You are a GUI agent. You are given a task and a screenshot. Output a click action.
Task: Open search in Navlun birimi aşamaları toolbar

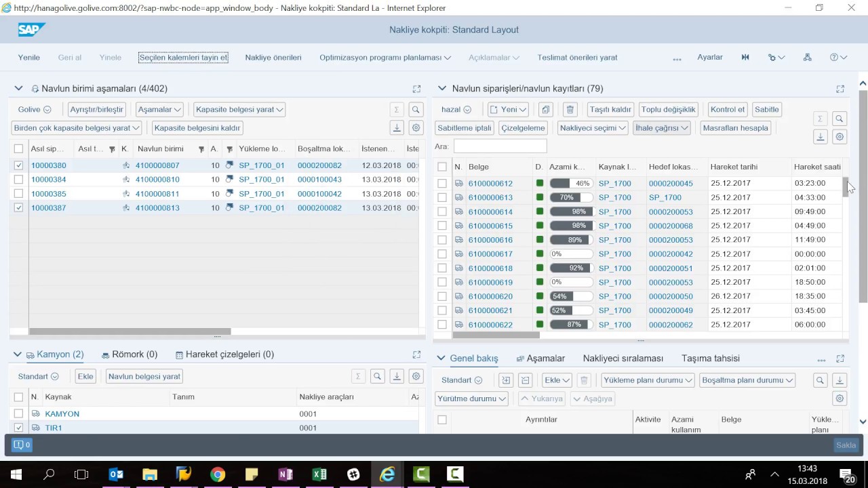(416, 109)
